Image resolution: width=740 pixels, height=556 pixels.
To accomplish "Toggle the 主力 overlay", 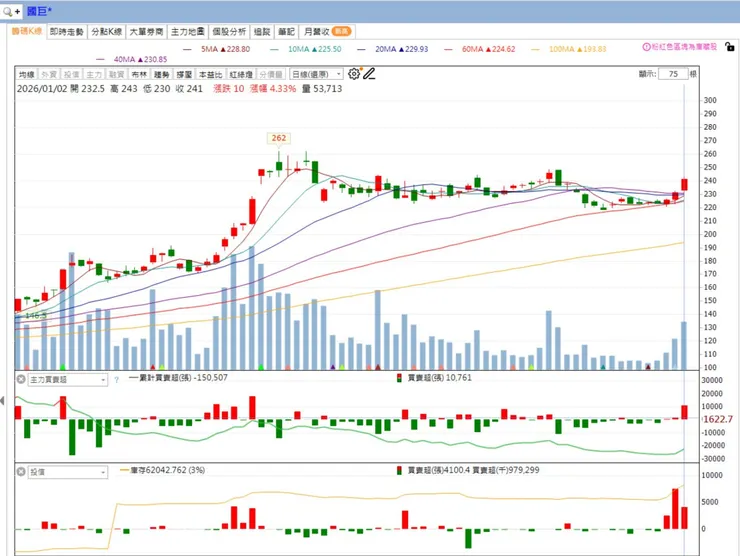I will point(94,75).
